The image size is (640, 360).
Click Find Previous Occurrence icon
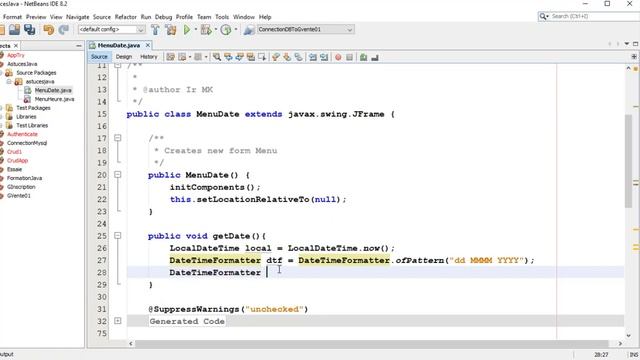(228, 57)
